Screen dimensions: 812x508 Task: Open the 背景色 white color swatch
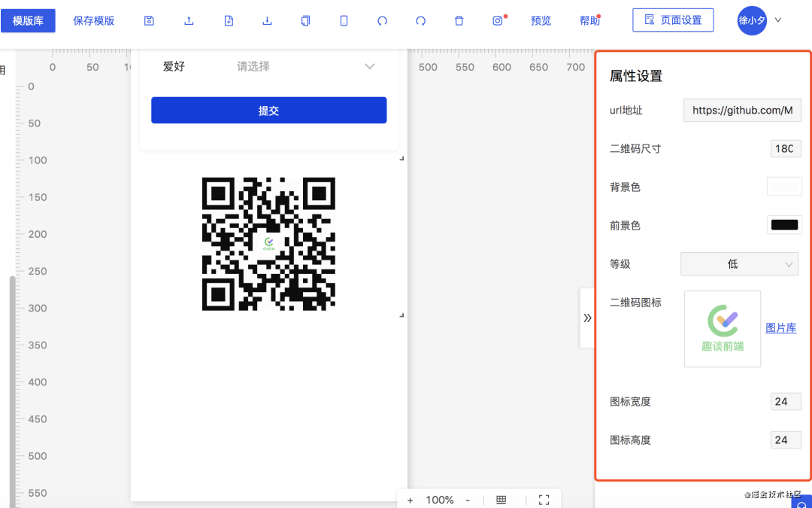(784, 187)
